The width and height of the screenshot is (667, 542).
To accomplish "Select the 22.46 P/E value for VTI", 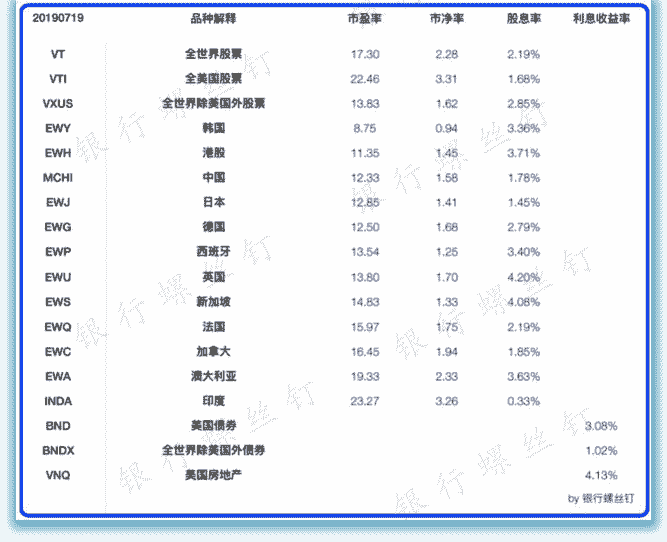I will pyautogui.click(x=365, y=79).
